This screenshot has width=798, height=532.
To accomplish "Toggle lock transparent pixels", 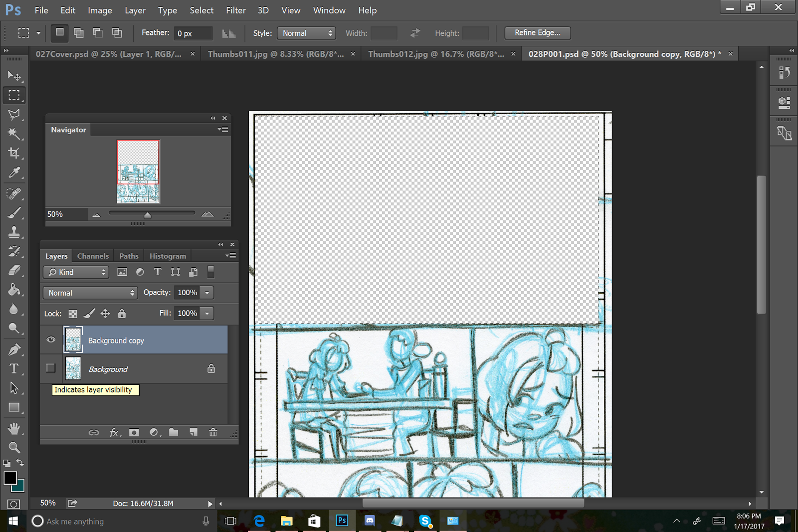I will [73, 314].
